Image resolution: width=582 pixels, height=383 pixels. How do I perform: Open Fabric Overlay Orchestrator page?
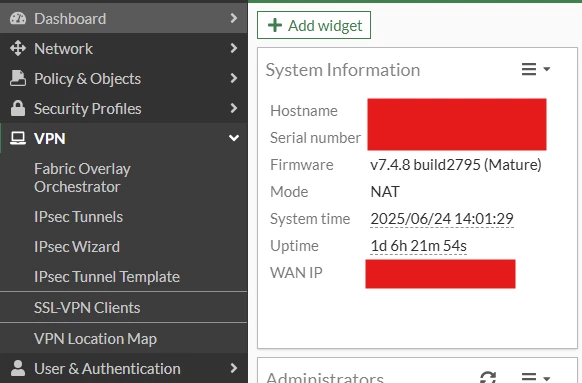click(x=123, y=178)
